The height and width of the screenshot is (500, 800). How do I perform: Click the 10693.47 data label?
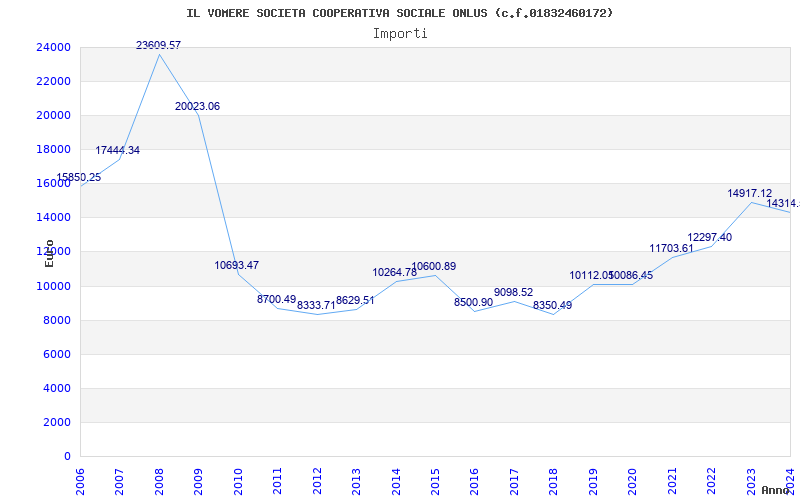pyautogui.click(x=237, y=265)
